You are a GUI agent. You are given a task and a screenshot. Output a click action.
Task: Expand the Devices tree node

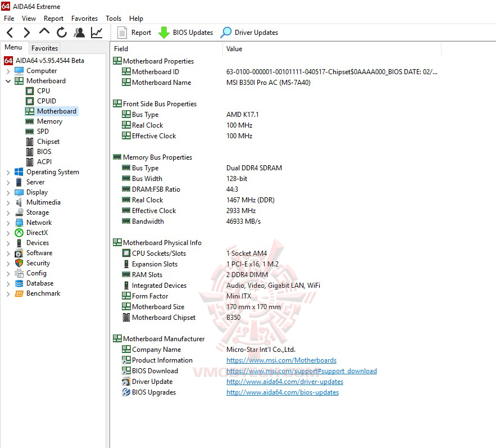(x=8, y=243)
